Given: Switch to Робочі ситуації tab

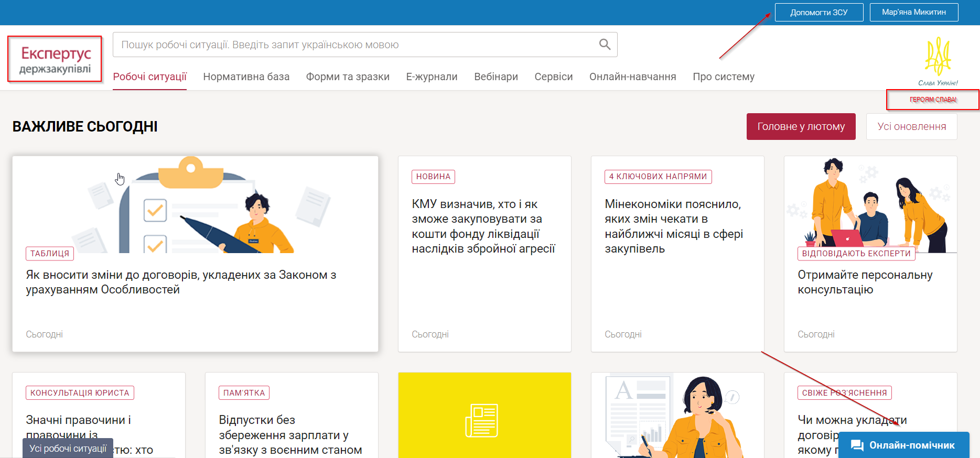Looking at the screenshot, I should 150,77.
